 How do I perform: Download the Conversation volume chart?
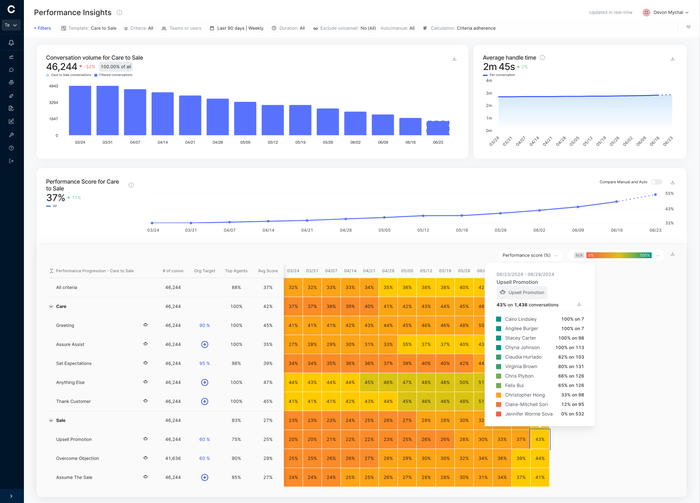(x=454, y=59)
